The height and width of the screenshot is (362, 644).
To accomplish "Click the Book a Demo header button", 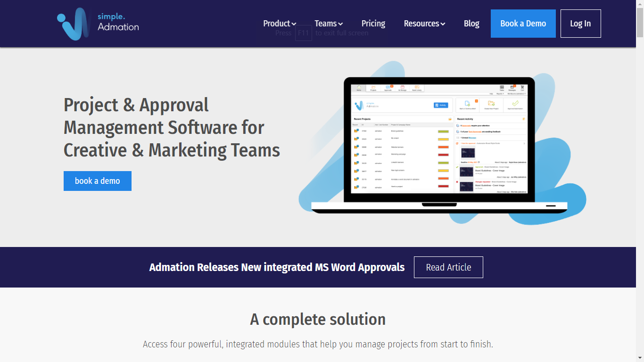I will click(523, 24).
